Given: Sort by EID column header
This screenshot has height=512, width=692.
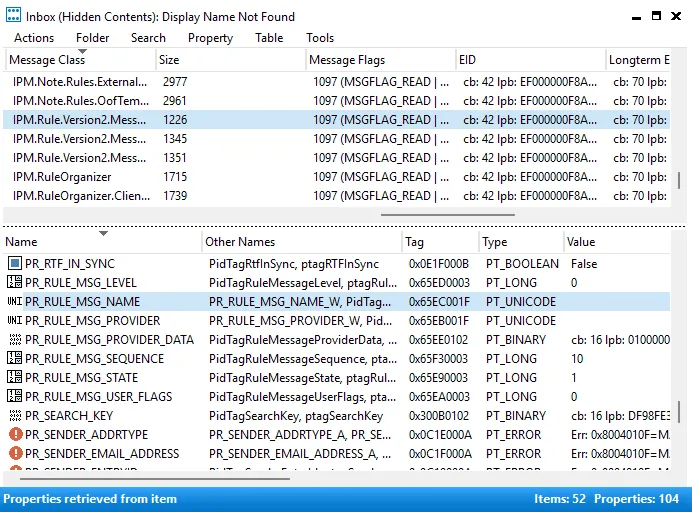Looking at the screenshot, I should [530, 60].
